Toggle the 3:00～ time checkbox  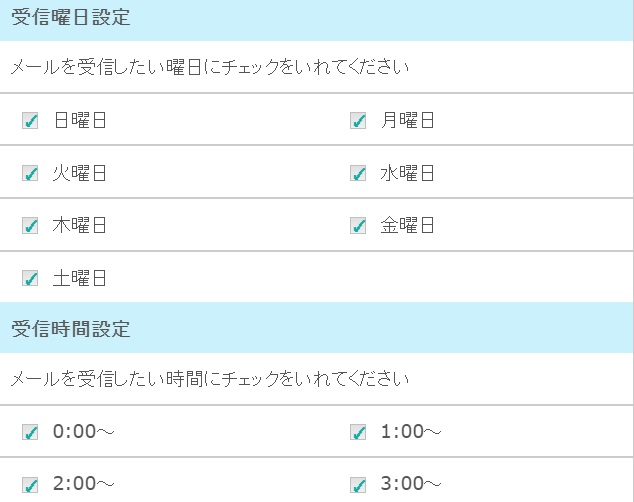click(358, 485)
